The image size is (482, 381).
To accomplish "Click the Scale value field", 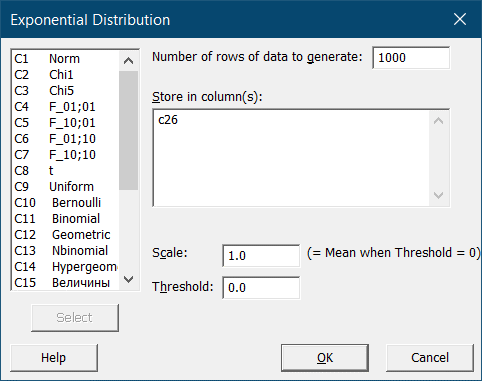I will click(261, 256).
